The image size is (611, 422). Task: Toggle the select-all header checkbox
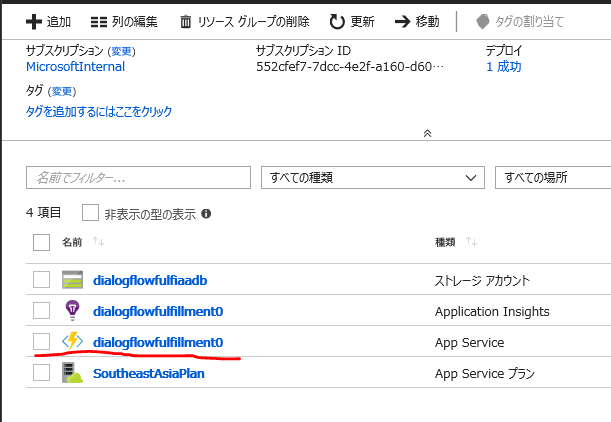[x=41, y=242]
